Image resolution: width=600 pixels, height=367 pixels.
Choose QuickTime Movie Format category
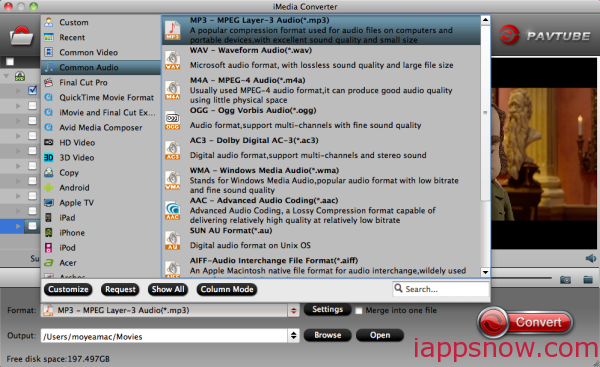coord(101,97)
